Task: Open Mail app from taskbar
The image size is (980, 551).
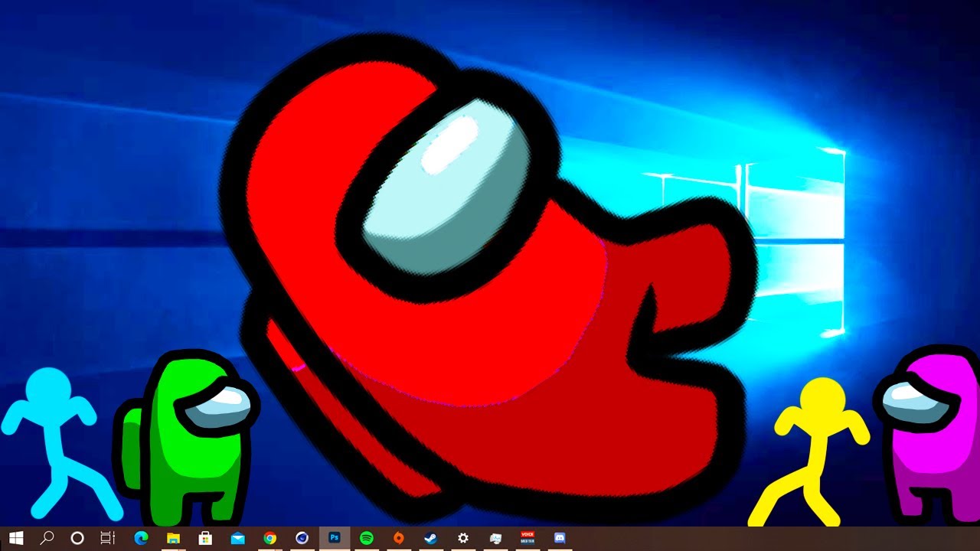Action: pyautogui.click(x=237, y=538)
